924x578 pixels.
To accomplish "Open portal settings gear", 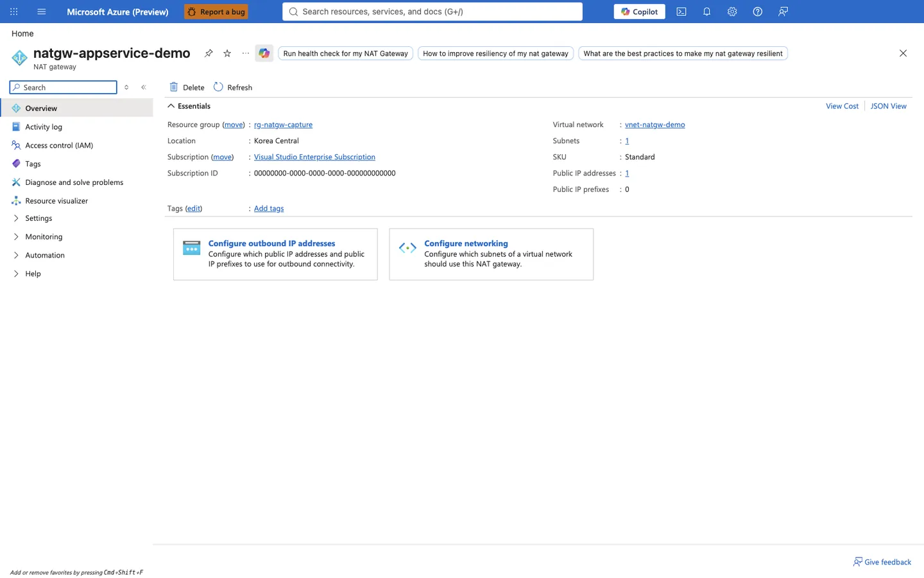I will [732, 12].
